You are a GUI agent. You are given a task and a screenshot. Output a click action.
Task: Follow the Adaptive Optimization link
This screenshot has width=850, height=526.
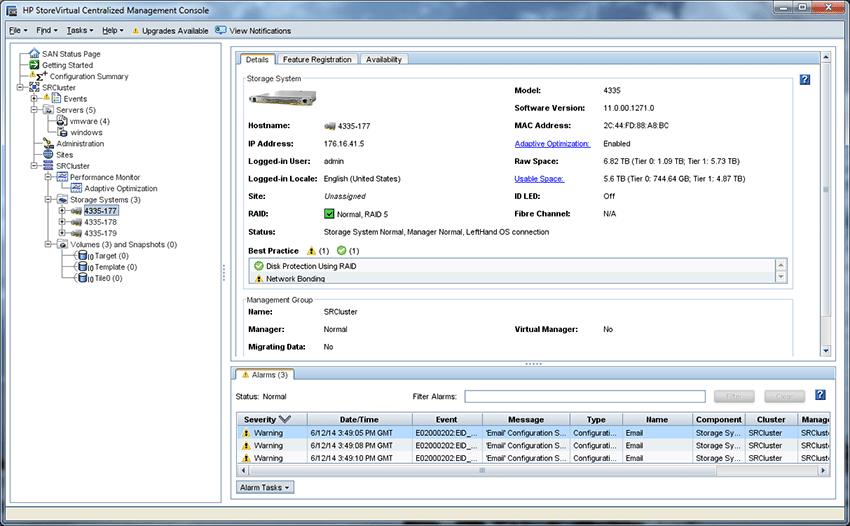[x=552, y=144]
